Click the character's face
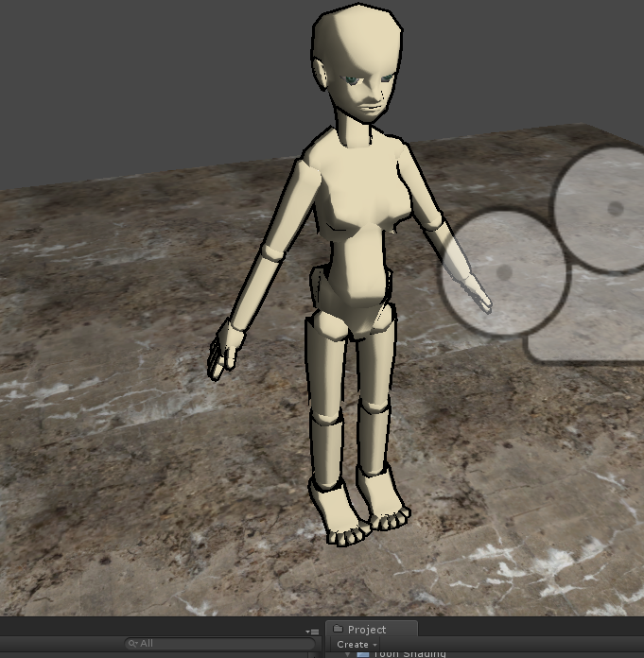This screenshot has height=658, width=644. click(364, 93)
